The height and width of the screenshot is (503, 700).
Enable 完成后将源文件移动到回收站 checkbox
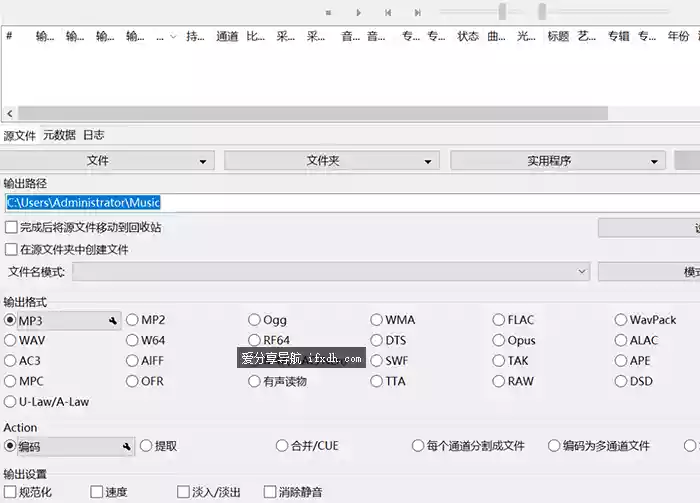[x=12, y=228]
